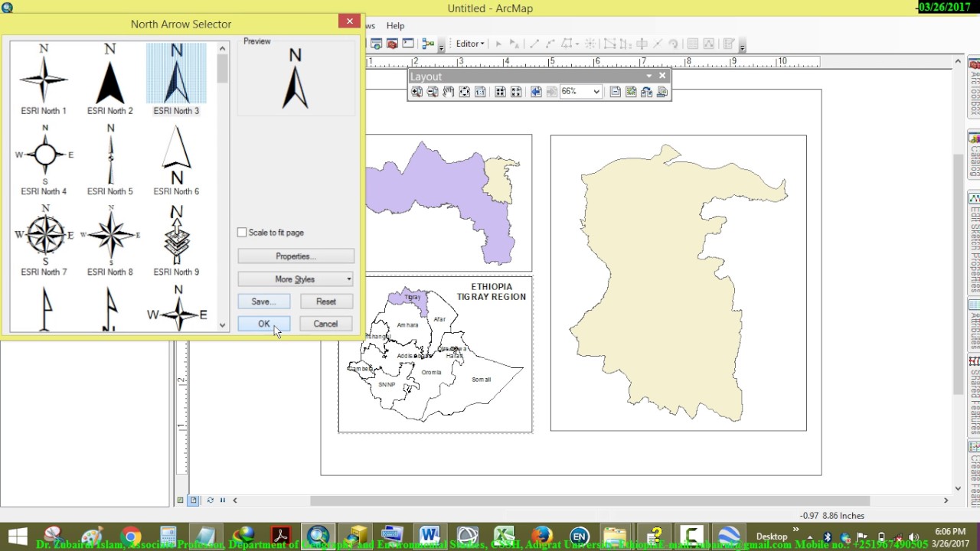This screenshot has height=551, width=980.
Task: Open ArcToolbox red toolbox icon
Action: [x=392, y=44]
